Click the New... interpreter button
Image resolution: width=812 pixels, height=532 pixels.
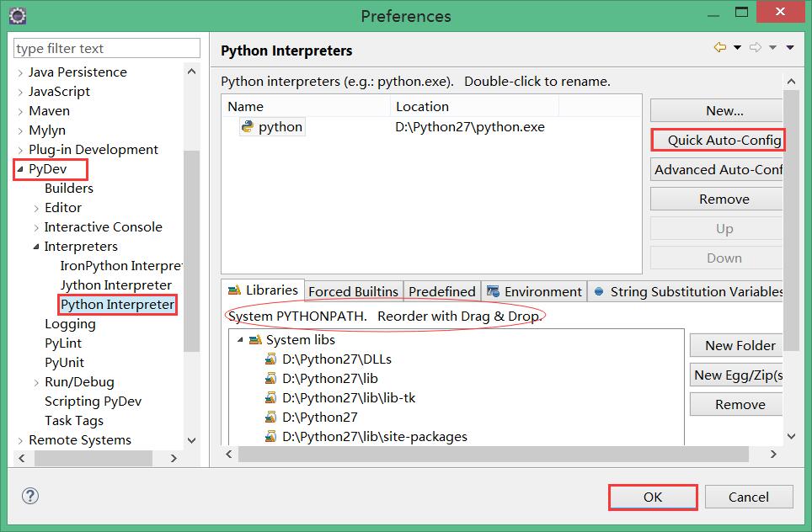717,111
